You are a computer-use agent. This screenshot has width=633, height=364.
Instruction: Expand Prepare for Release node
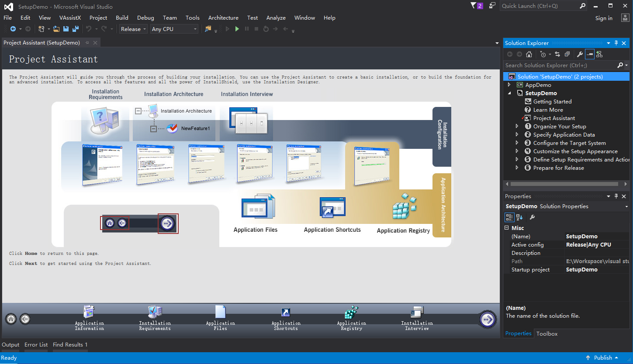tap(517, 168)
